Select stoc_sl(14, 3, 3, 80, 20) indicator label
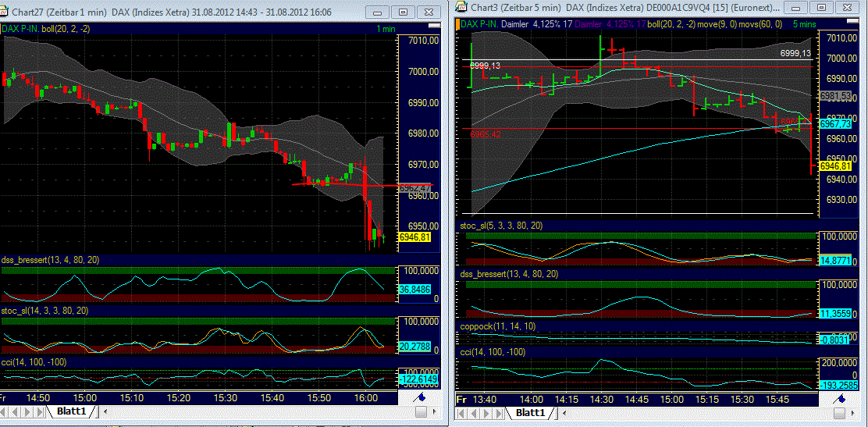This screenshot has width=868, height=427. (x=45, y=311)
